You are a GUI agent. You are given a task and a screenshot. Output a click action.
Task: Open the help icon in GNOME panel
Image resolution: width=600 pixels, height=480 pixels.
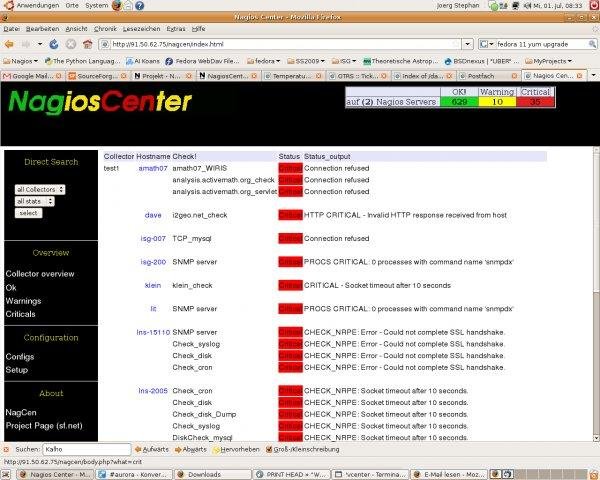140,5
